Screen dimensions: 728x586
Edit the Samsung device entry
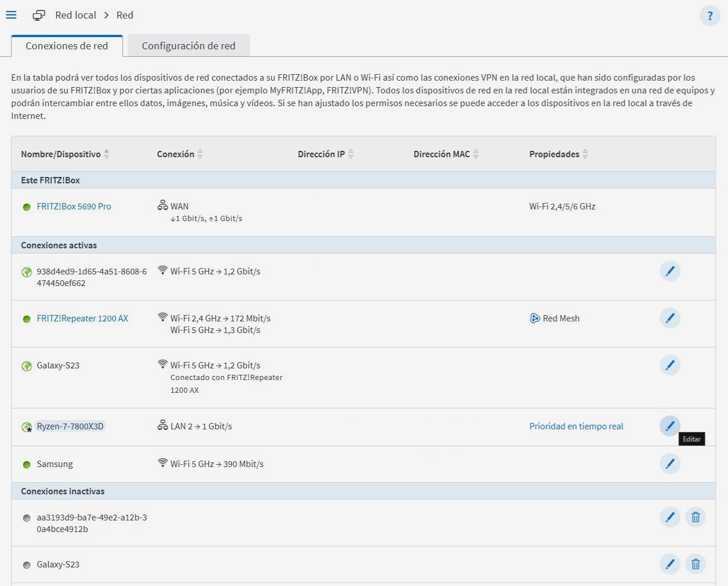(669, 464)
